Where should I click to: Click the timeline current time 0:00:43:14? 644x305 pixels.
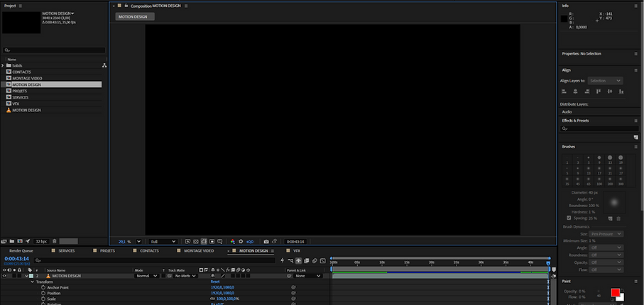[x=17, y=259]
